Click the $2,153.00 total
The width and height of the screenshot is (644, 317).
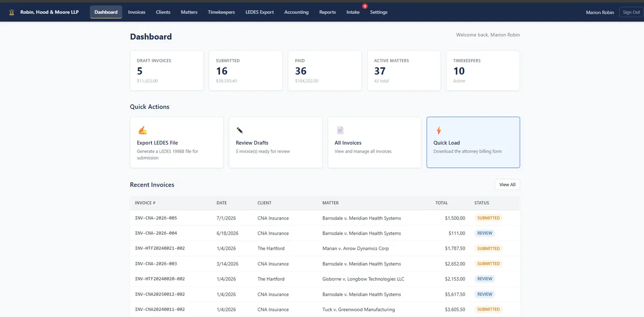coord(455,279)
